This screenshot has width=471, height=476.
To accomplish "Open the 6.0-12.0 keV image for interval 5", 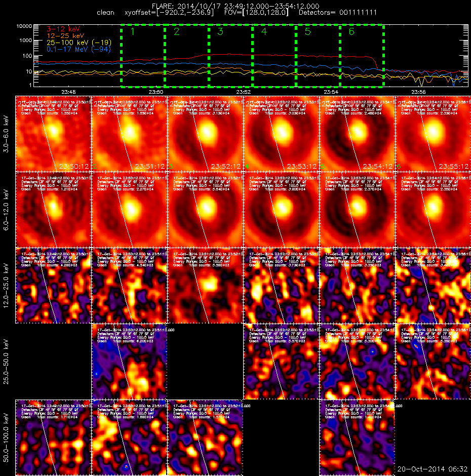I will (357, 210).
